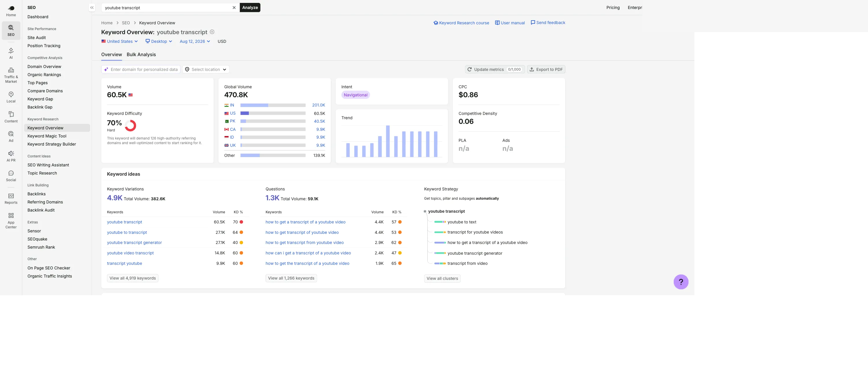Image resolution: width=868 pixels, height=369 pixels.
Task: Open On Page SEO Checker in sidebar
Action: 49,268
